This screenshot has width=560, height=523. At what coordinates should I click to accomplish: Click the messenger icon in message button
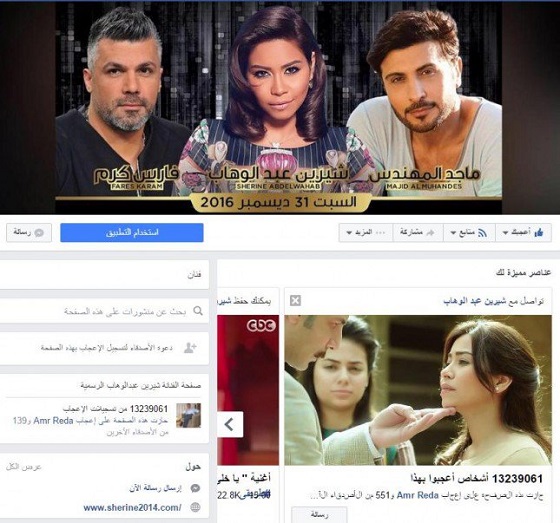point(39,233)
